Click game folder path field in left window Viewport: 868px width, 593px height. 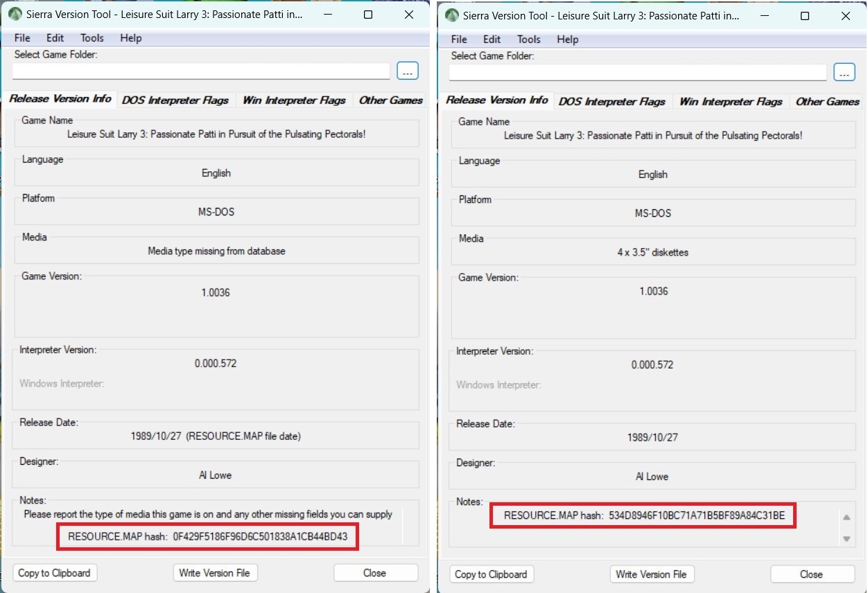201,71
